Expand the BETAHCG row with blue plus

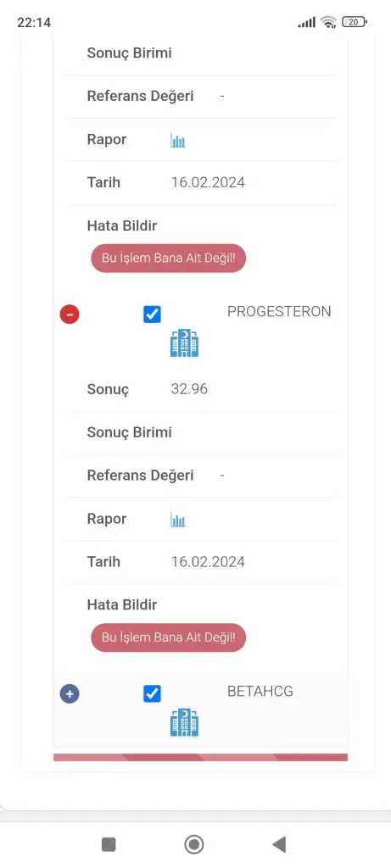coord(70,693)
